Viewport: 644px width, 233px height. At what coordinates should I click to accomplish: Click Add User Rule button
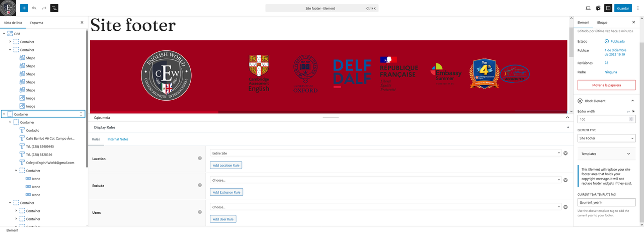point(223,219)
